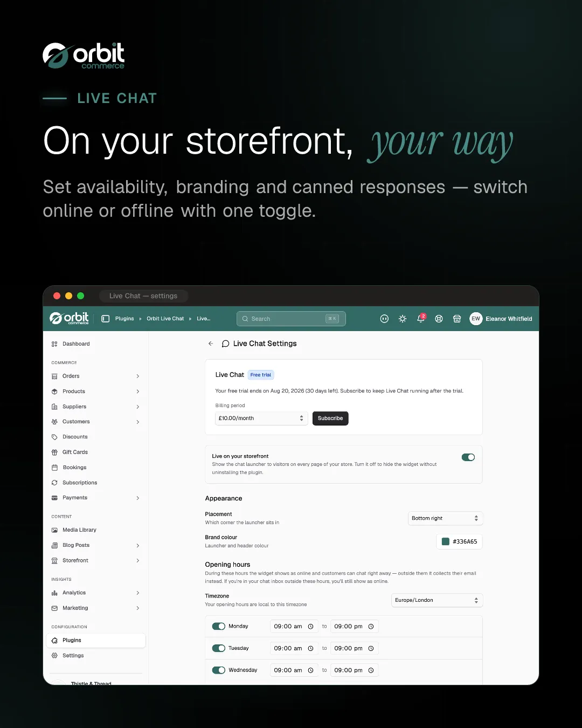Open clock picker for Tuesday end time
The image size is (582, 728).
coord(371,649)
